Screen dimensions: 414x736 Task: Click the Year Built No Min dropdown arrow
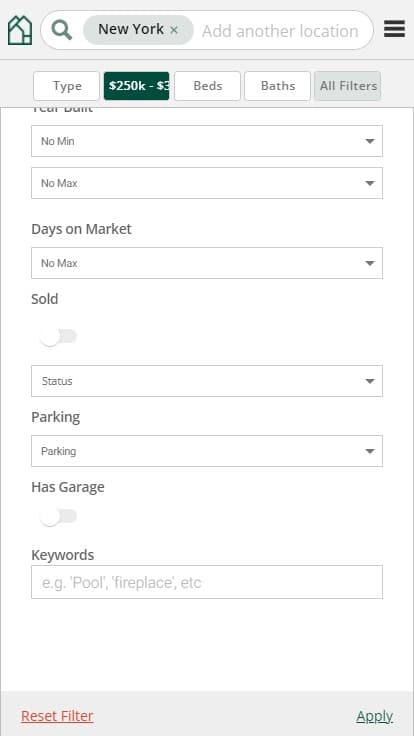(x=370, y=141)
